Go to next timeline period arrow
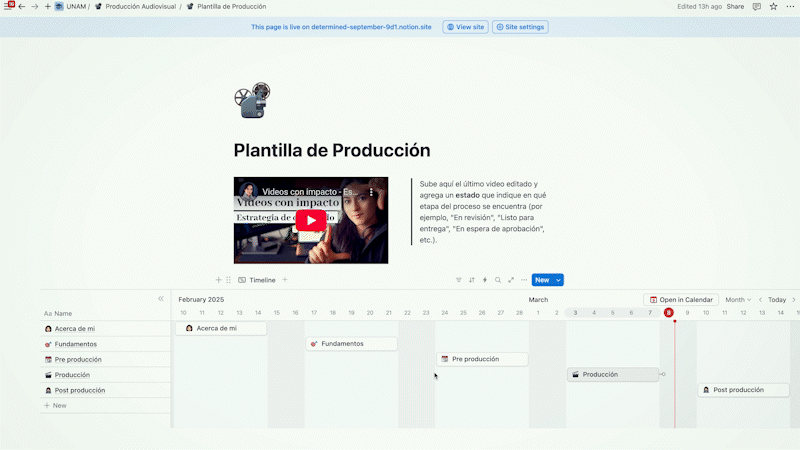The height and width of the screenshot is (450, 800). [x=794, y=299]
